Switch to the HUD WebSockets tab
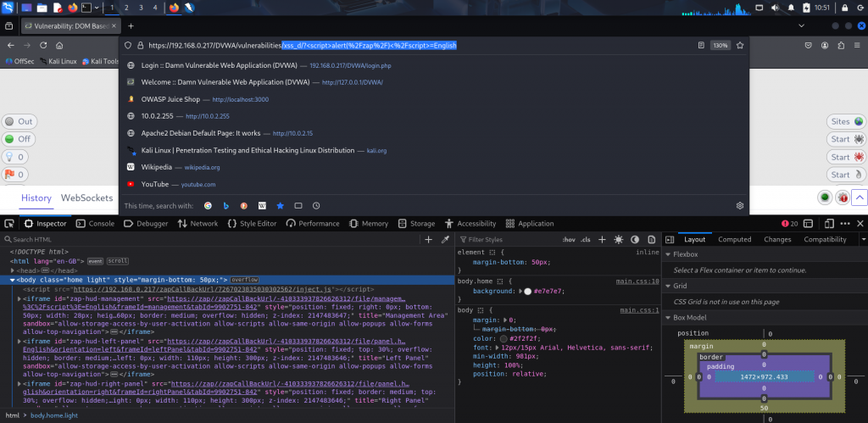Viewport: 868px width, 423px height. click(x=87, y=198)
